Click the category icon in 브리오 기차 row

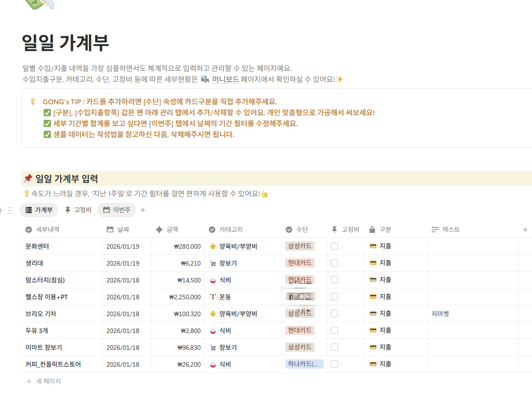click(213, 313)
